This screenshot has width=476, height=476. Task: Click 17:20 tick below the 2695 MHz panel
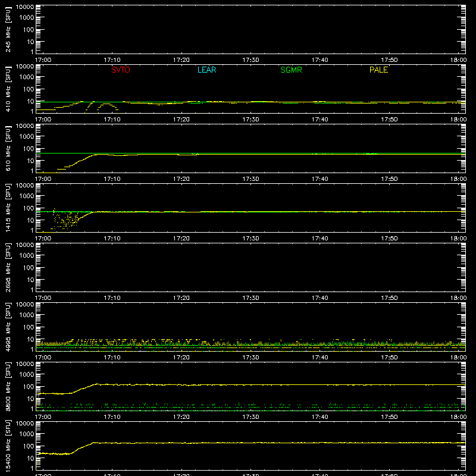[181, 298]
